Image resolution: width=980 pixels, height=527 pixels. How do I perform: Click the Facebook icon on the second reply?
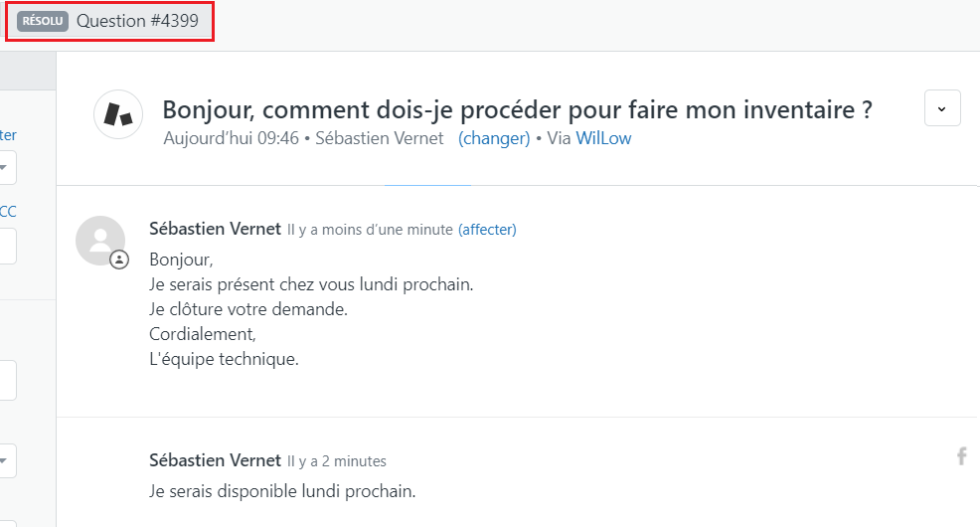click(x=962, y=456)
